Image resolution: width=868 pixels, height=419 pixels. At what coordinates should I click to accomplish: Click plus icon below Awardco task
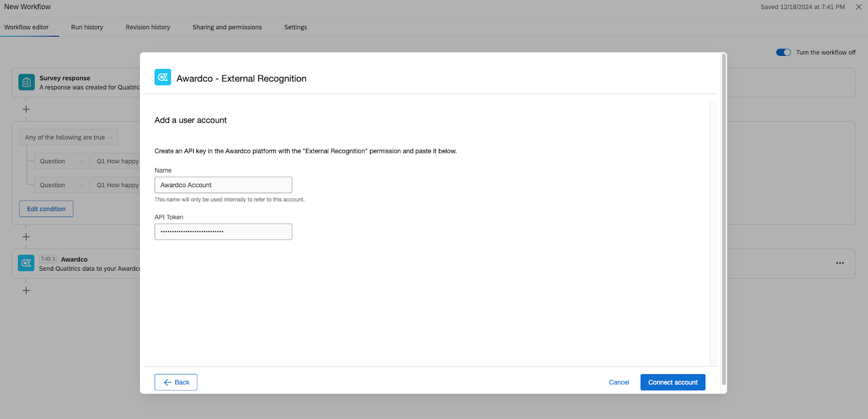coord(26,290)
